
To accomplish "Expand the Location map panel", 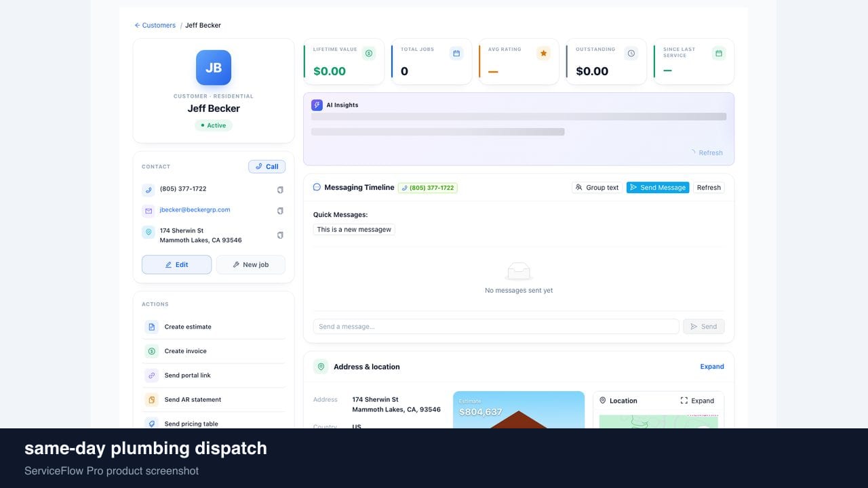I will pyautogui.click(x=697, y=401).
